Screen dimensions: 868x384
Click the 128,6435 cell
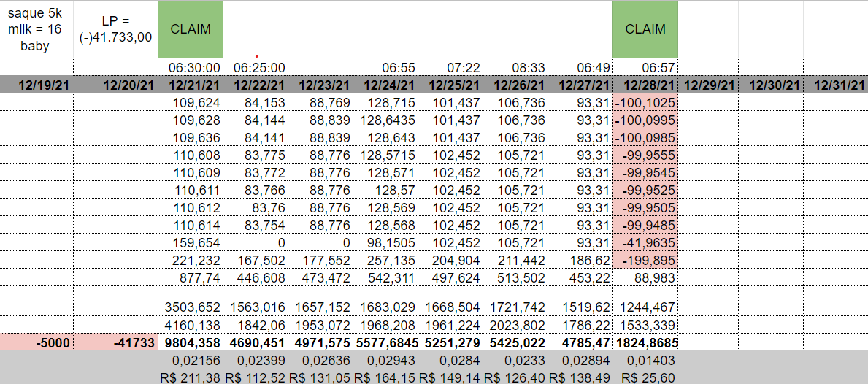point(385,120)
